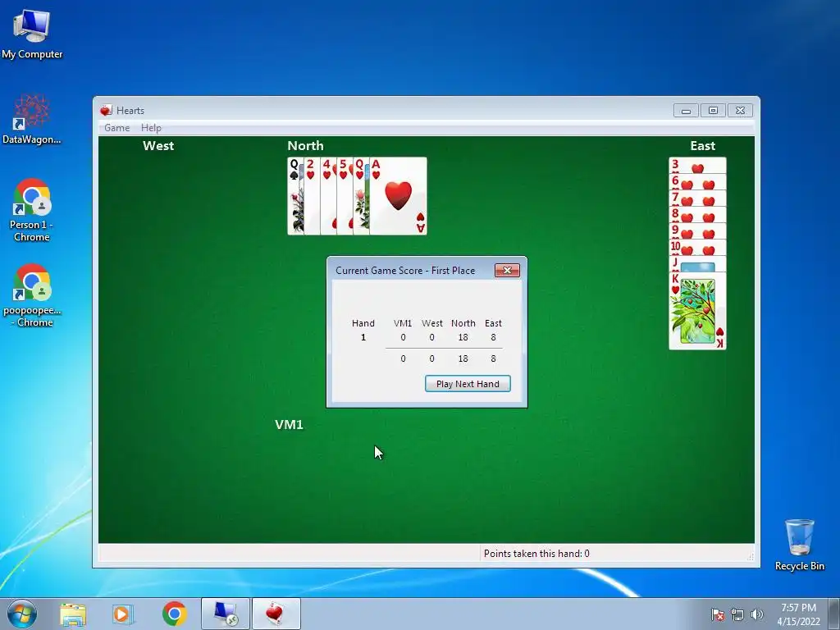Open File Explorer from the taskbar
Image resolution: width=840 pixels, height=630 pixels.
[73, 614]
